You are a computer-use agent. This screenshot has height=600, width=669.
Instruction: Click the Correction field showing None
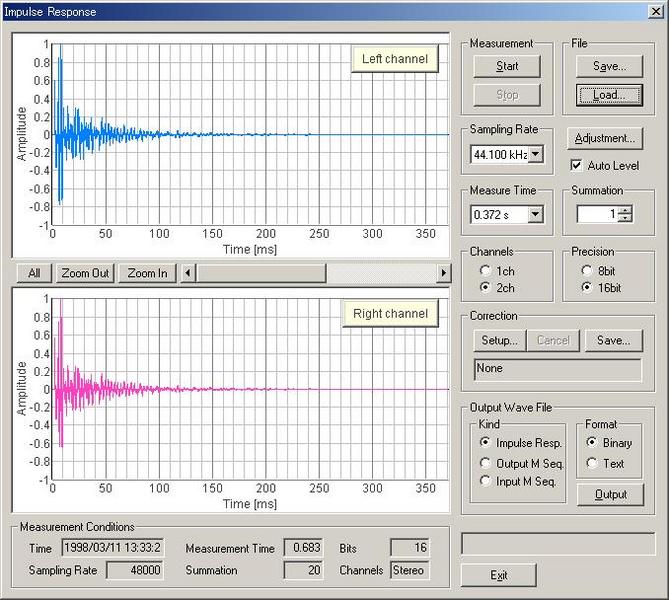coord(558,369)
